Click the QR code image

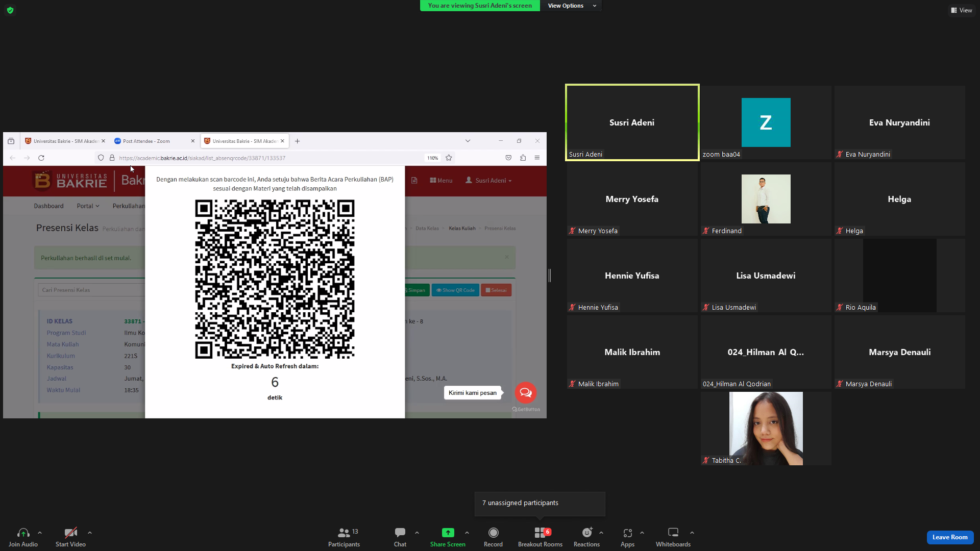pos(275,279)
